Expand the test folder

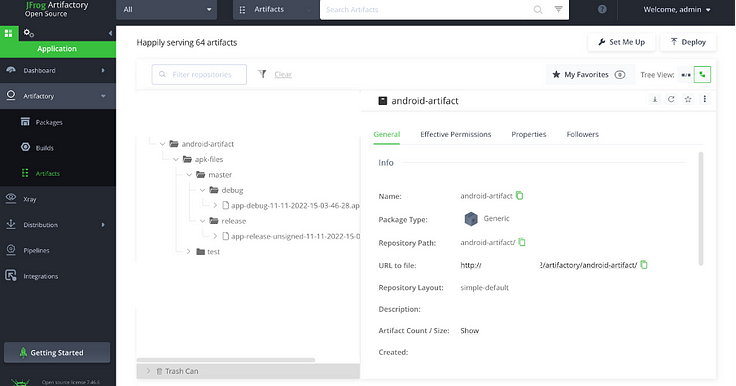[x=189, y=252]
